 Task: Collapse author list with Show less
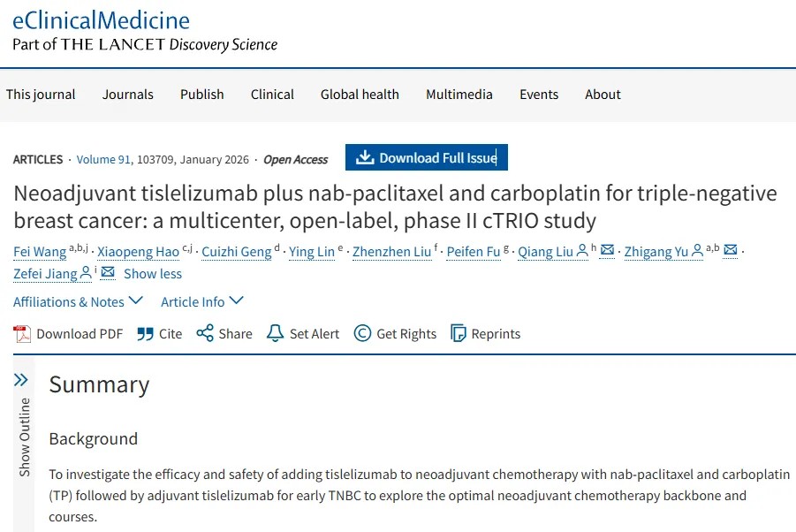pos(152,274)
